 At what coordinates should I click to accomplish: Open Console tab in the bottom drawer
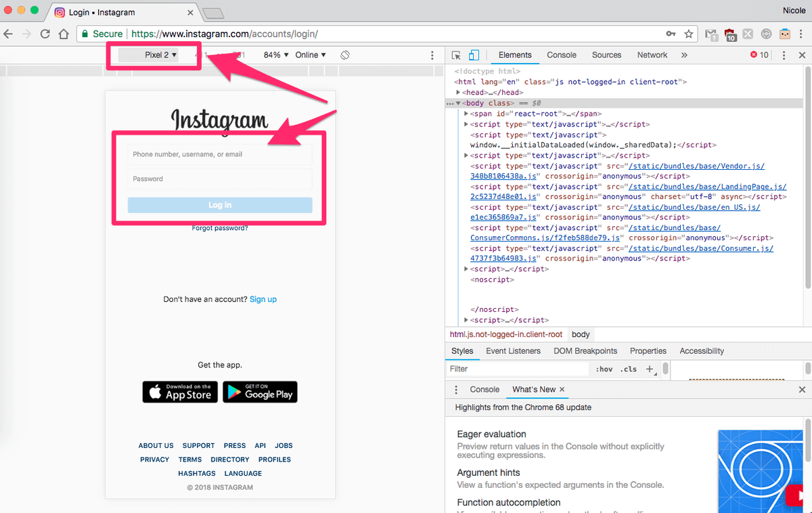pos(484,390)
